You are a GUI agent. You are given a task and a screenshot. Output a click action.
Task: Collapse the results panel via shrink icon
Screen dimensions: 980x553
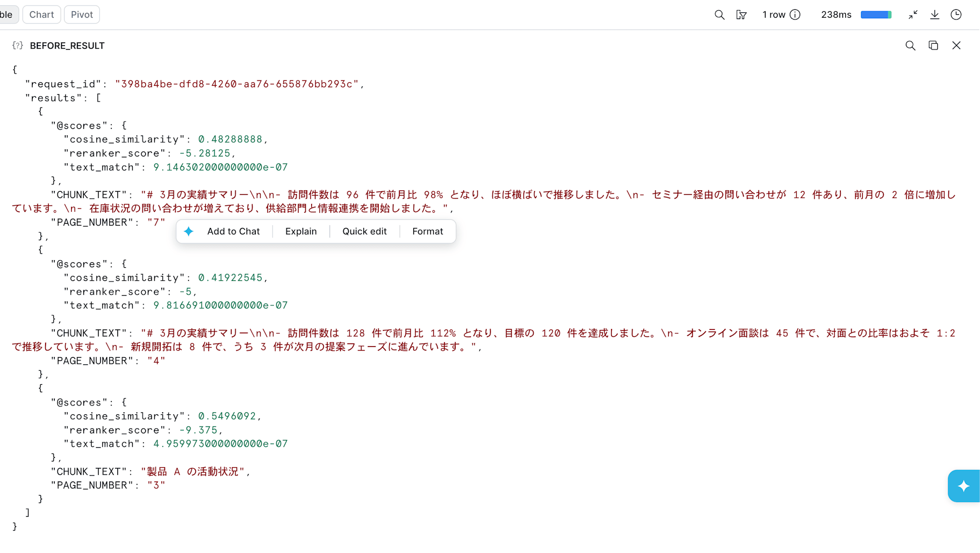[913, 15]
